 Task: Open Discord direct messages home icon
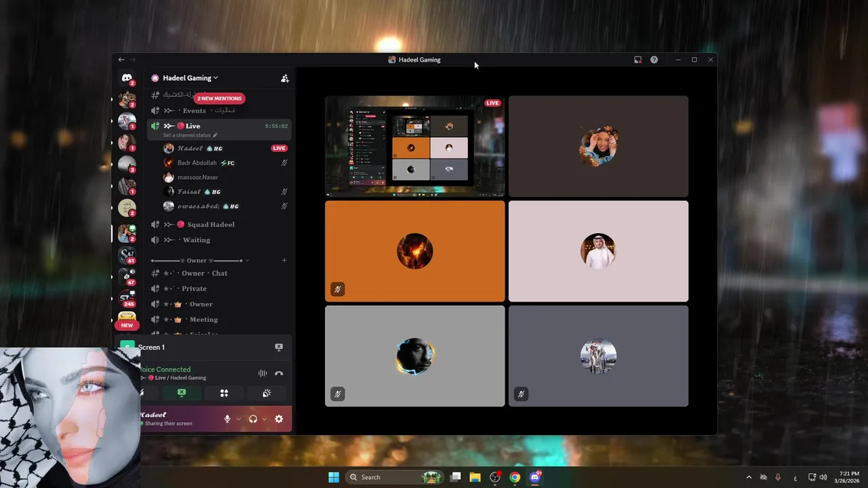pos(127,78)
